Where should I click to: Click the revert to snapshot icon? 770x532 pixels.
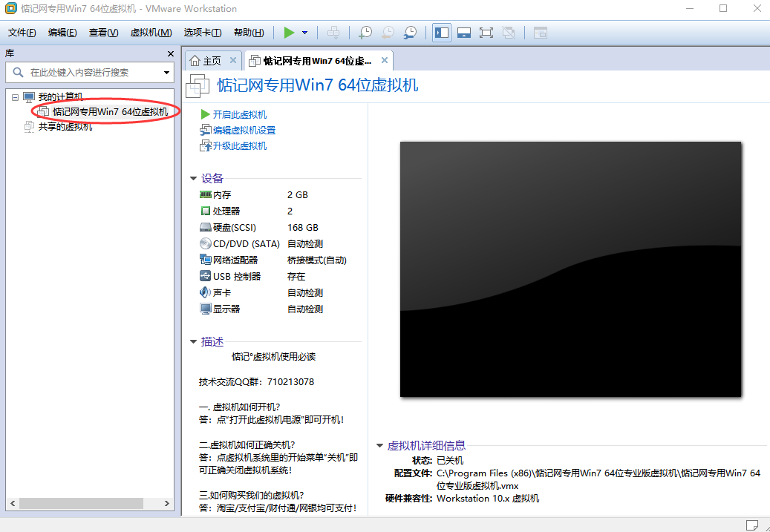coord(388,33)
